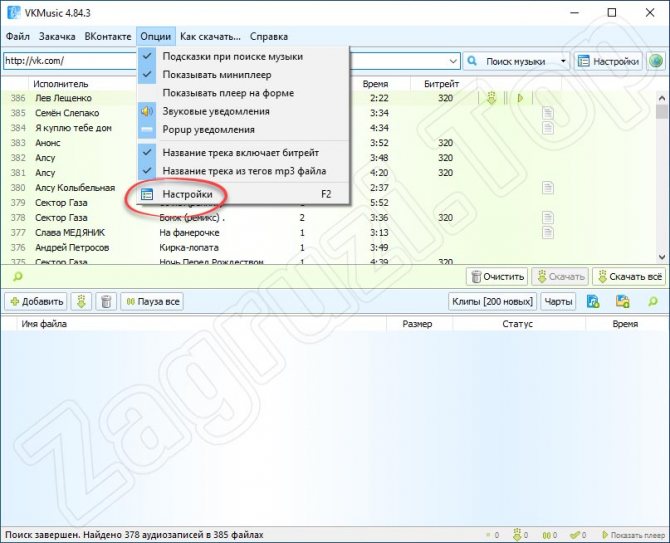Open the globe web icon in toolbar
This screenshot has width=670, height=543.
(x=656, y=62)
